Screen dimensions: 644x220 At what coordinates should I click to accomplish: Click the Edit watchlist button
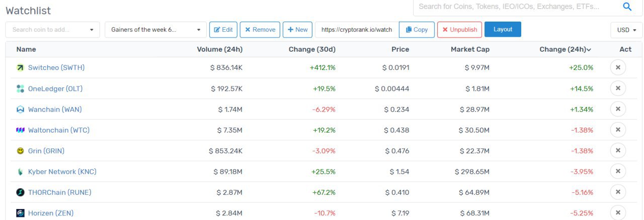pos(223,30)
